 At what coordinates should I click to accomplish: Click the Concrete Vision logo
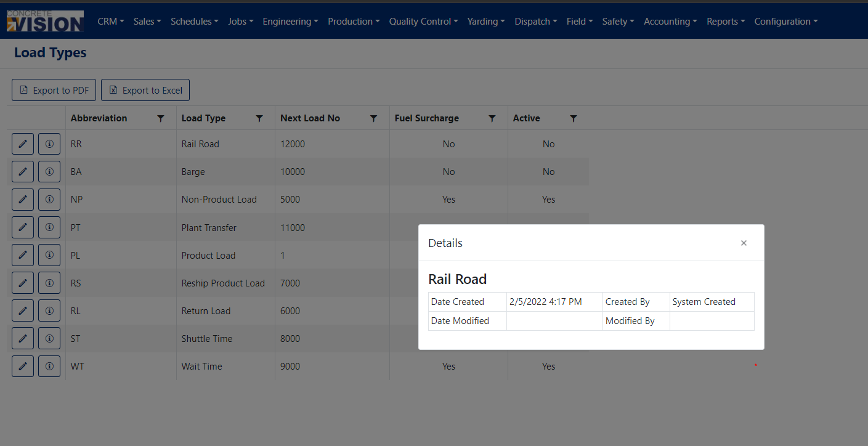pos(45,21)
